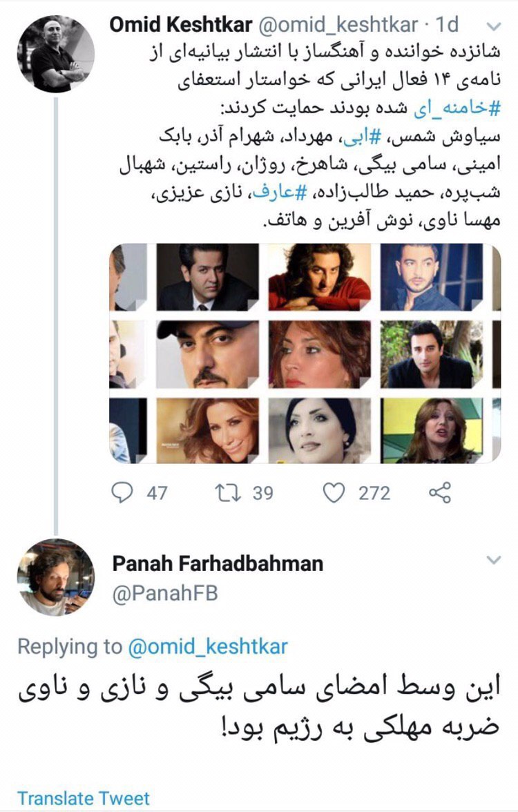Image resolution: width=518 pixels, height=812 pixels.
Task: Click the Panah Farhadbahman display name
Action: pos(218,563)
